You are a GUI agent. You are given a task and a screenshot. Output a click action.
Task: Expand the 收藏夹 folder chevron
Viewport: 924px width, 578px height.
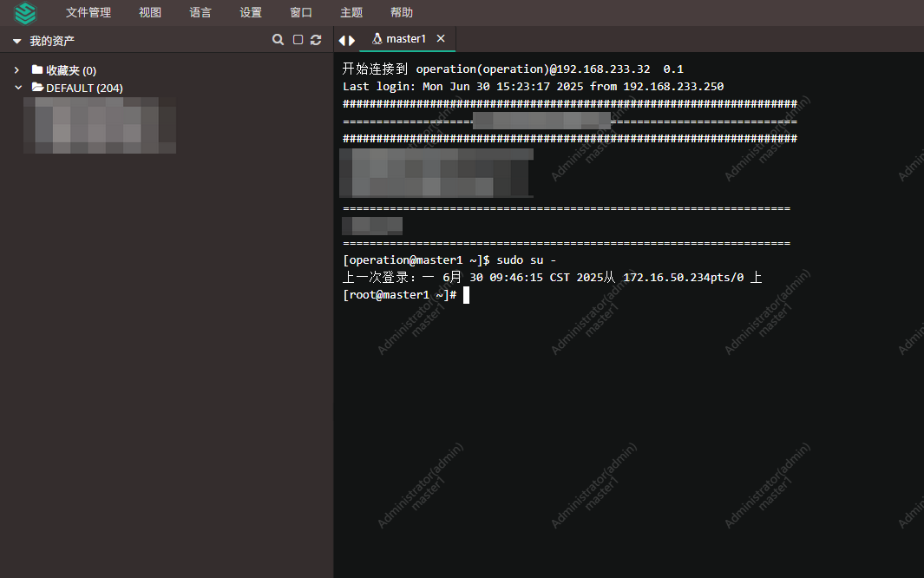17,70
